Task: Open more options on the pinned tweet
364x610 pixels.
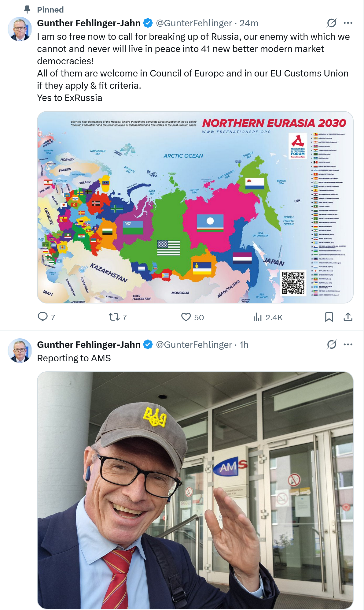Action: (x=348, y=23)
